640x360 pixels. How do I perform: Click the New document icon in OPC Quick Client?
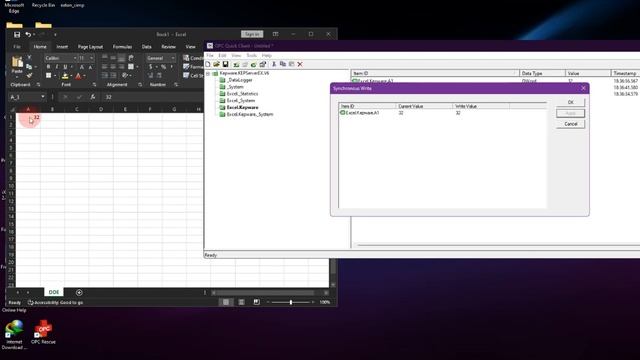(x=208, y=64)
